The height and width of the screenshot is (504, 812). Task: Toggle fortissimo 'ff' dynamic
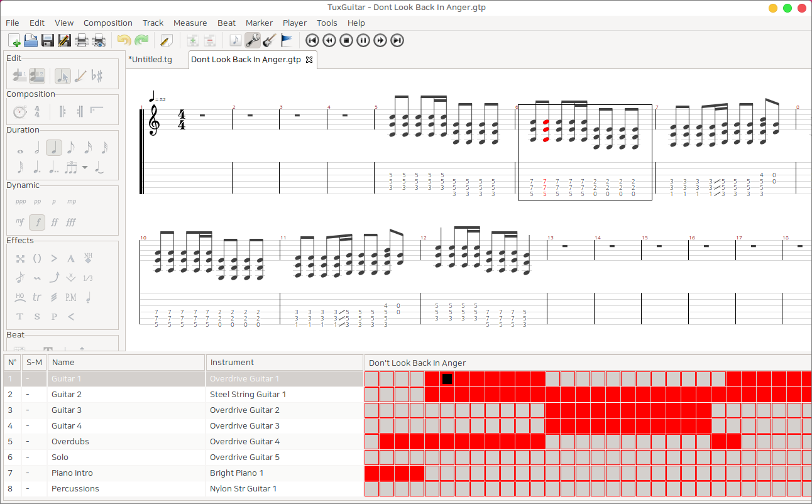(54, 222)
